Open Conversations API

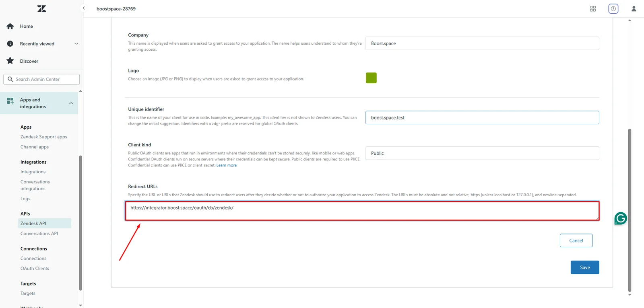coord(39,234)
